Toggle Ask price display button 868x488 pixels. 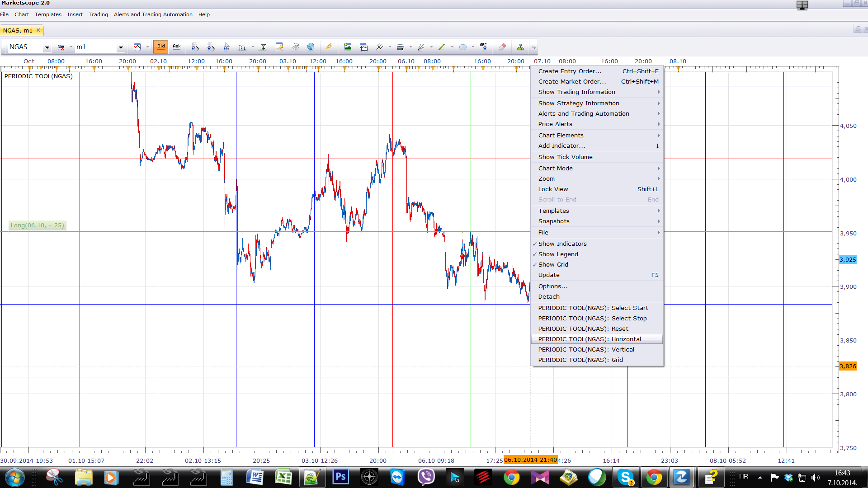pos(177,47)
